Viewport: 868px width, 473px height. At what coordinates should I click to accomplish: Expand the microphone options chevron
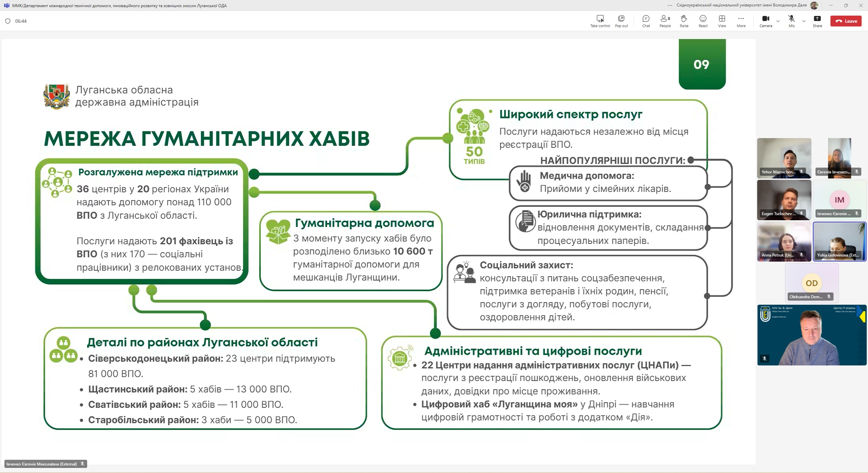804,21
